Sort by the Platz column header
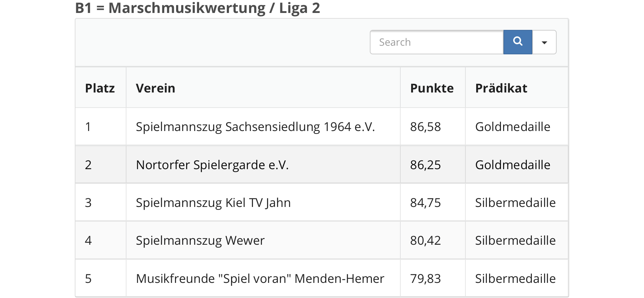The width and height of the screenshot is (644, 298). [100, 88]
